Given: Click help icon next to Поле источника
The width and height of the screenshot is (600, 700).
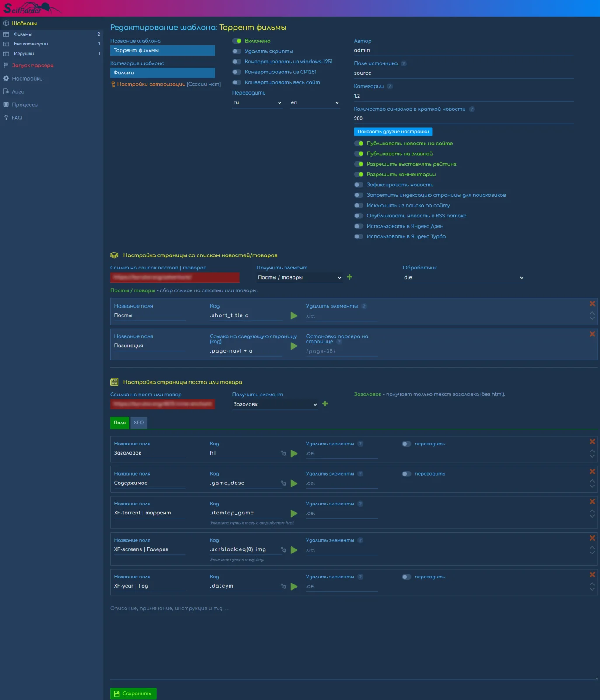Looking at the screenshot, I should (x=404, y=64).
